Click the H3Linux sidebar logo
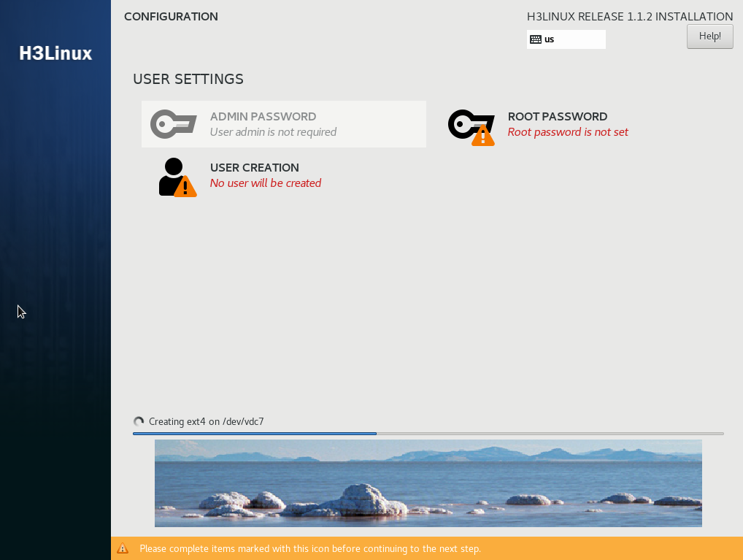Image resolution: width=743 pixels, height=560 pixels. coord(55,53)
